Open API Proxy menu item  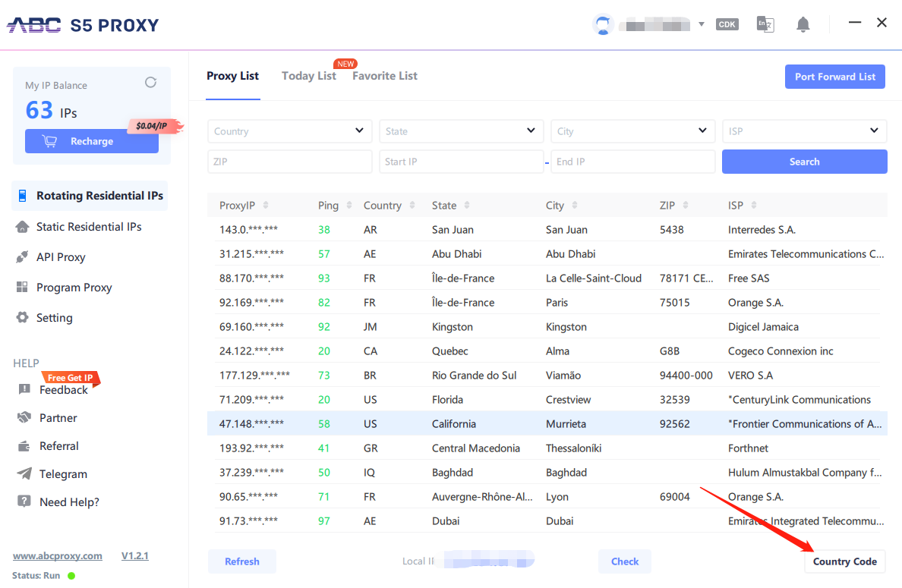61,257
